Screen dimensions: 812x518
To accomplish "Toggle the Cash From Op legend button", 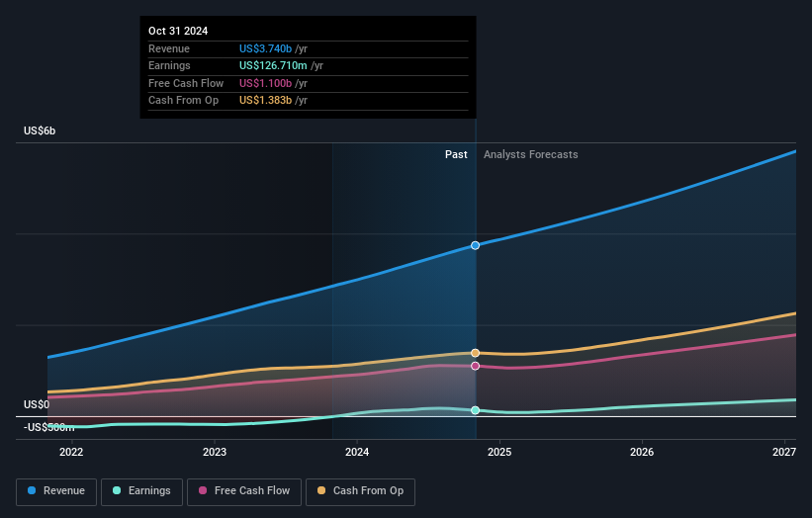I will [x=360, y=491].
